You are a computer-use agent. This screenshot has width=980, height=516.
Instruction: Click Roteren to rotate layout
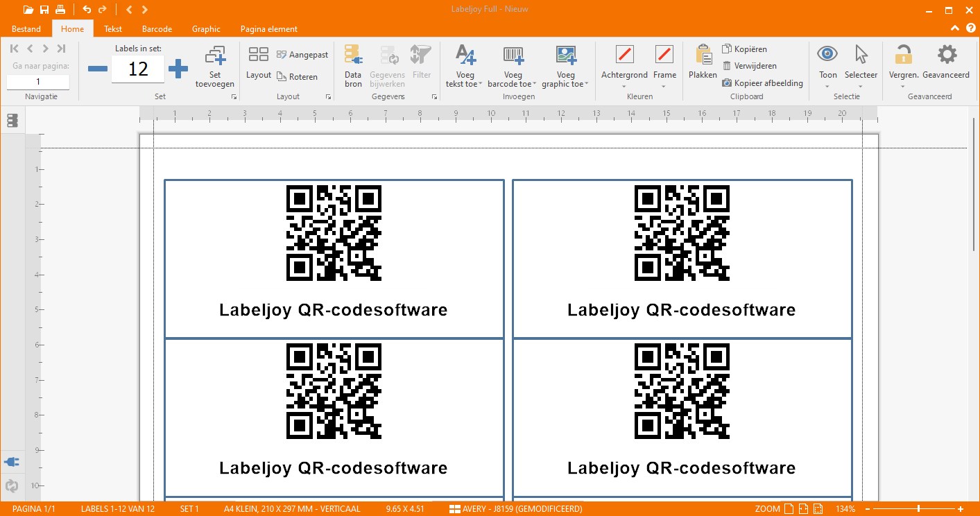click(x=297, y=77)
